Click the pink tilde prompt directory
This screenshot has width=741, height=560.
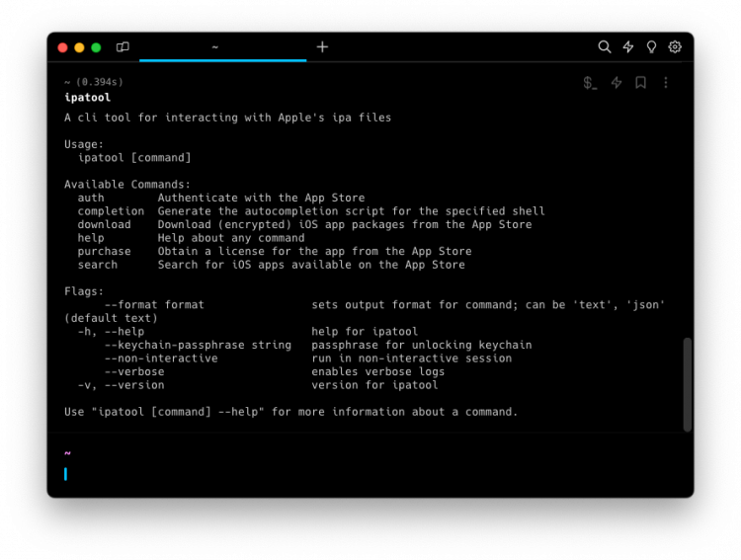pos(67,452)
